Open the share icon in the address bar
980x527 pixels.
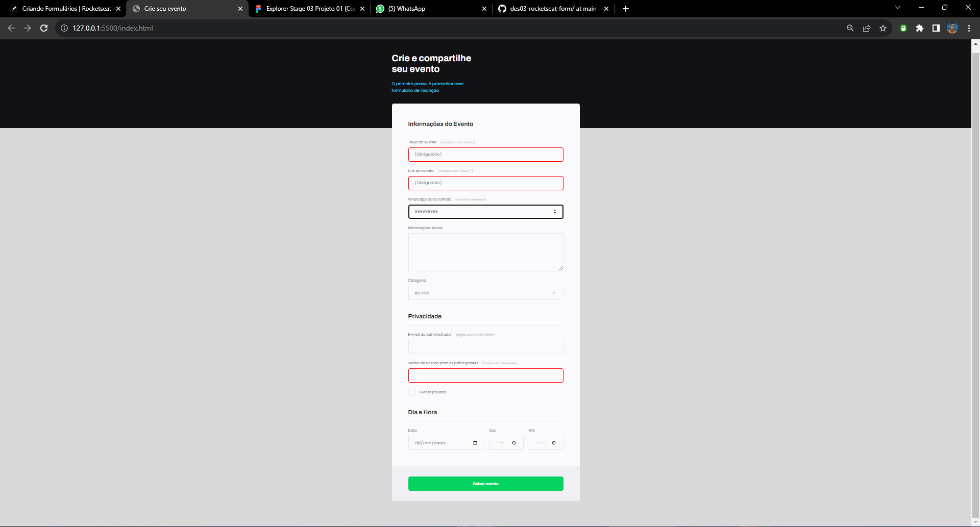[867, 28]
